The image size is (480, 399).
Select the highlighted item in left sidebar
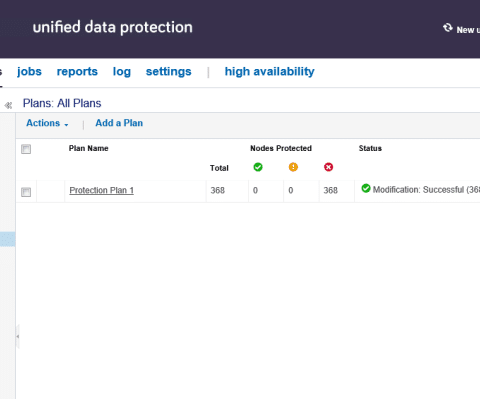(x=8, y=239)
